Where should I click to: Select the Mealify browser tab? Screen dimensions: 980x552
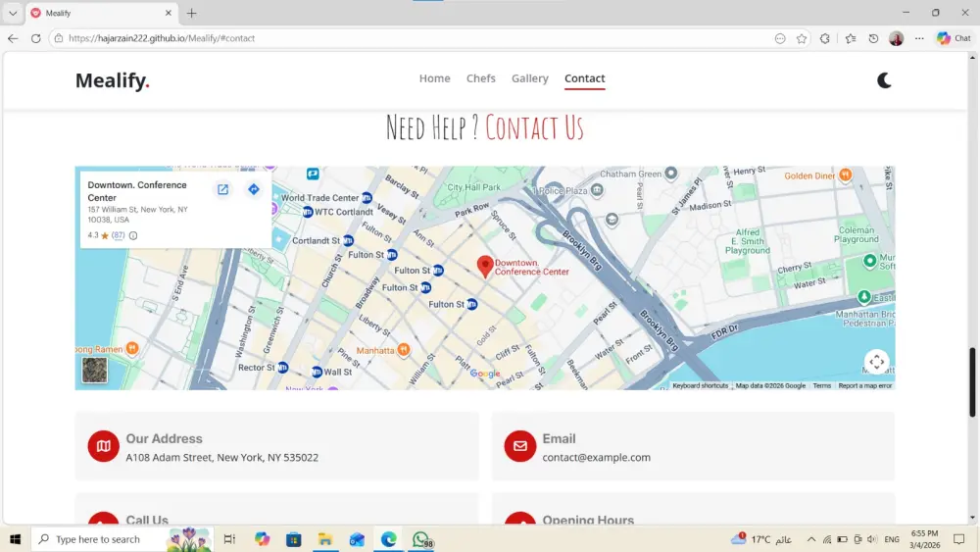(102, 13)
